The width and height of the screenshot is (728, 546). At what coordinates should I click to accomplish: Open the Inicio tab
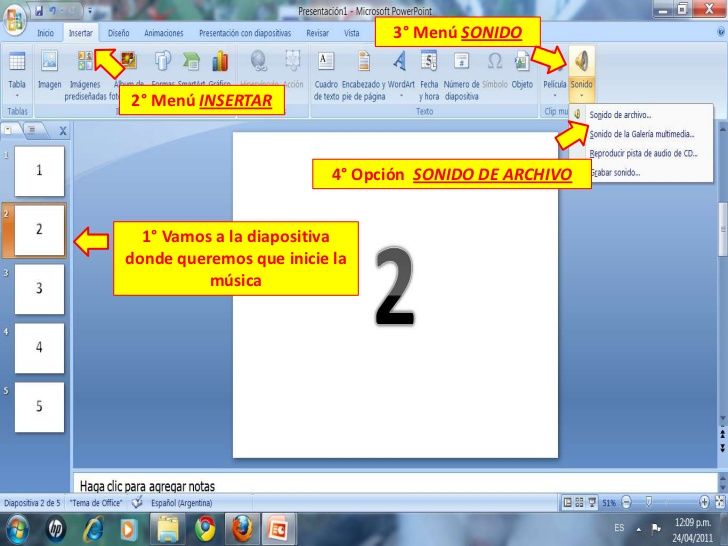[46, 33]
